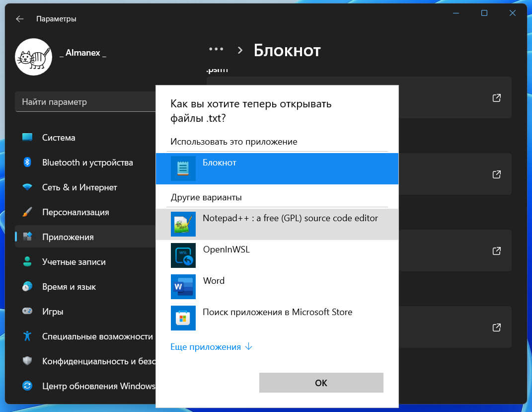Click the _Almanex_ account name

tap(83, 53)
